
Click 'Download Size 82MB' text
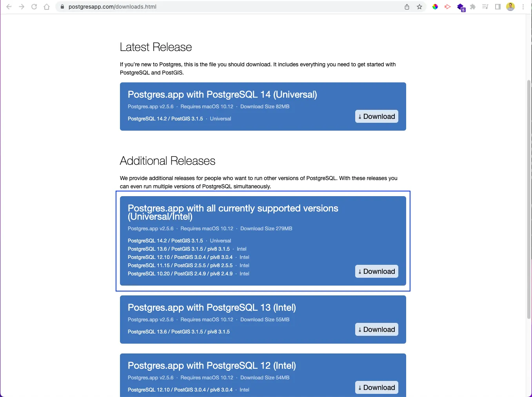tap(265, 107)
